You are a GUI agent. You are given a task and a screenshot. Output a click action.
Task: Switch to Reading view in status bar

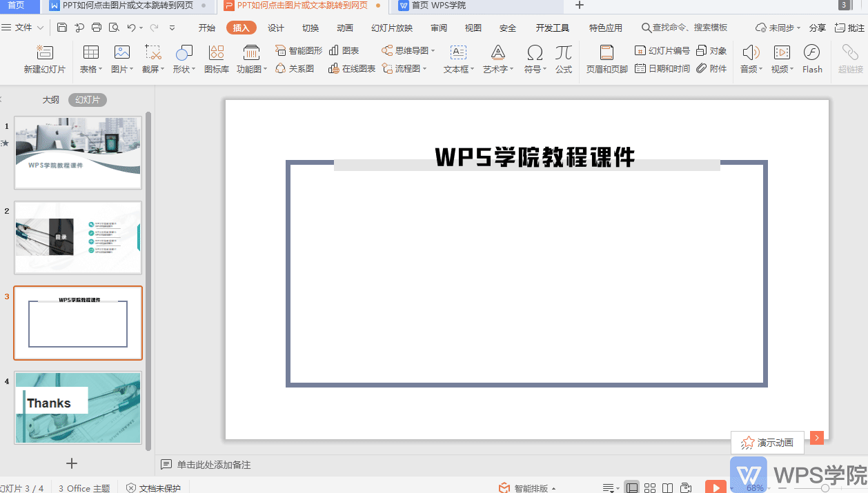[x=667, y=487]
